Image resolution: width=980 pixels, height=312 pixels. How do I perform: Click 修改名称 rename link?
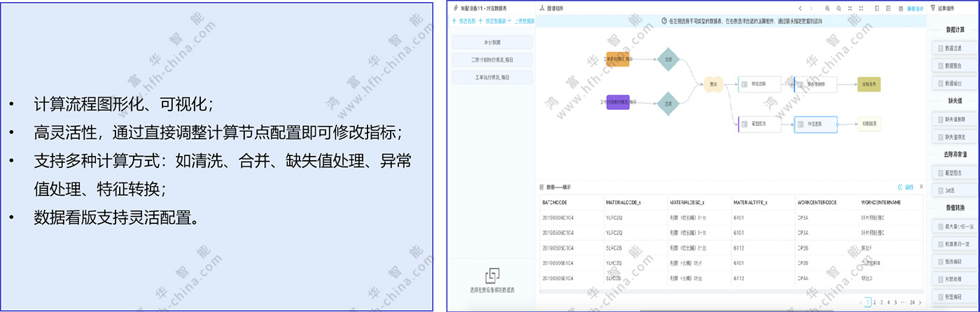(x=465, y=21)
